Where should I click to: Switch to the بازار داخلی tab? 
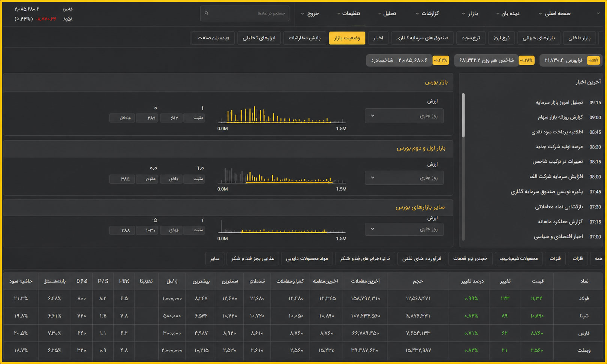(x=579, y=38)
